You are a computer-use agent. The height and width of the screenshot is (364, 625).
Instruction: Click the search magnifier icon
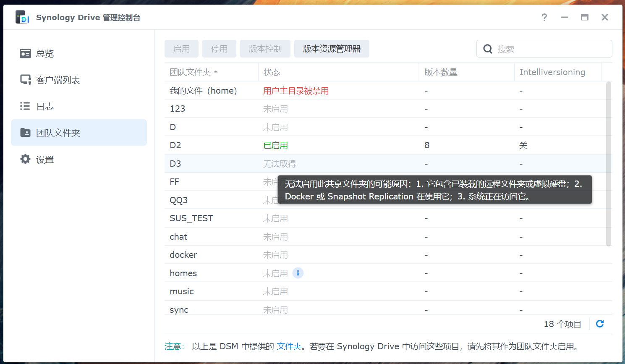(x=487, y=49)
